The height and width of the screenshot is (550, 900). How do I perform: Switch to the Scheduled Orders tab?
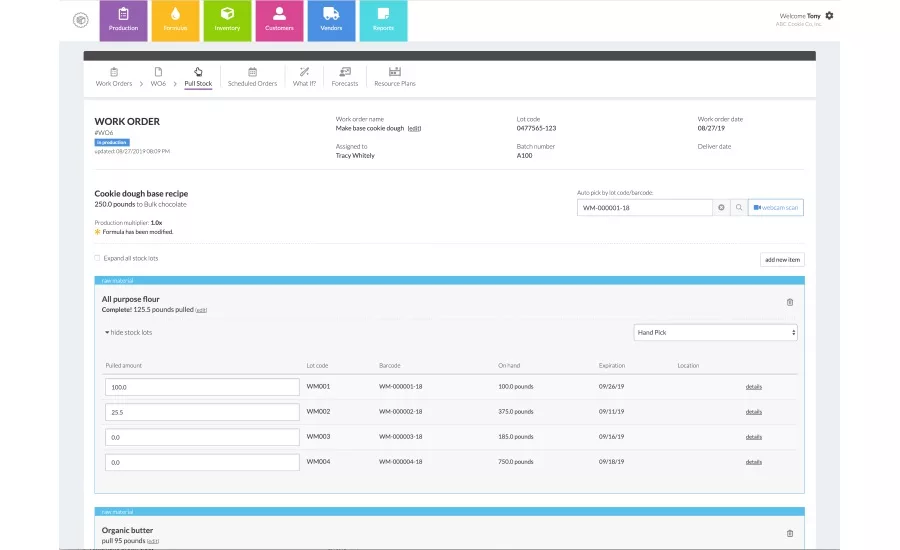click(x=253, y=77)
